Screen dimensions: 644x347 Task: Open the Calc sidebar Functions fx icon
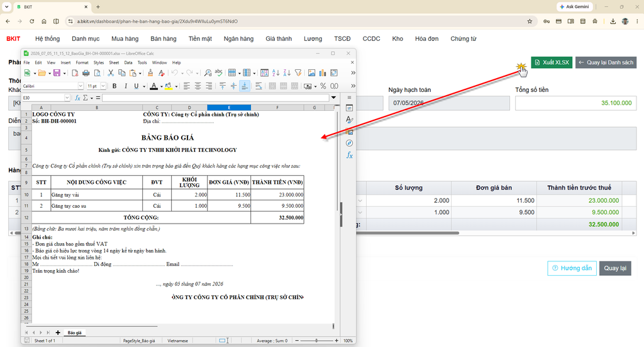pyautogui.click(x=349, y=155)
